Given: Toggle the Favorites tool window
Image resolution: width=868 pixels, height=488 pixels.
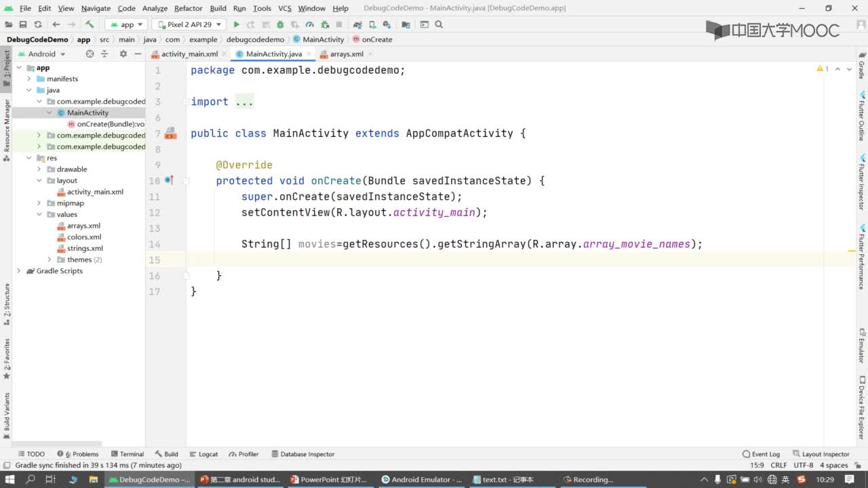Looking at the screenshot, I should pos(7,358).
